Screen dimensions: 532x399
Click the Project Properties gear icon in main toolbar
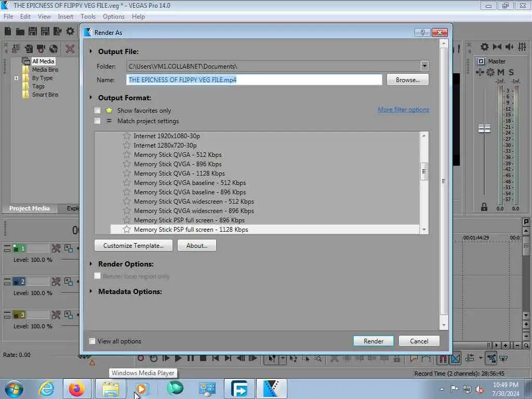pos(70,32)
